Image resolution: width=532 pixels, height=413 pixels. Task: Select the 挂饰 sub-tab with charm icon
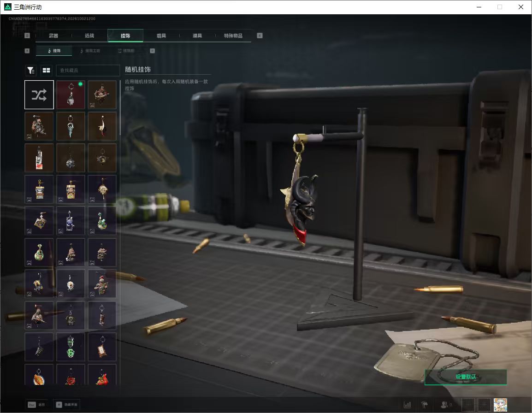tap(54, 51)
